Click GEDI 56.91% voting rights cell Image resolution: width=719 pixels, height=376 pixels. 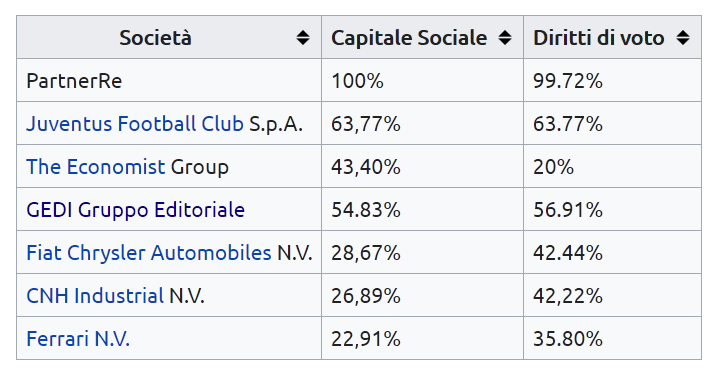(612, 209)
